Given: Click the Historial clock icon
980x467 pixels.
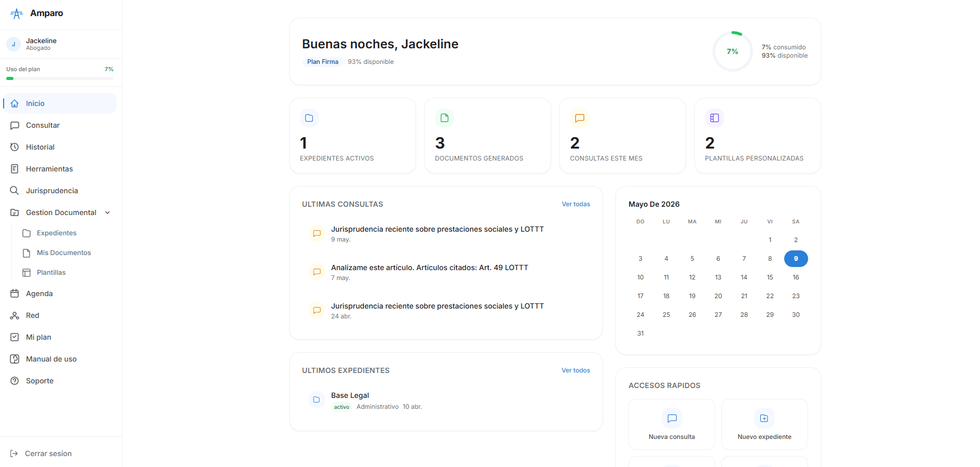Looking at the screenshot, I should pos(15,147).
